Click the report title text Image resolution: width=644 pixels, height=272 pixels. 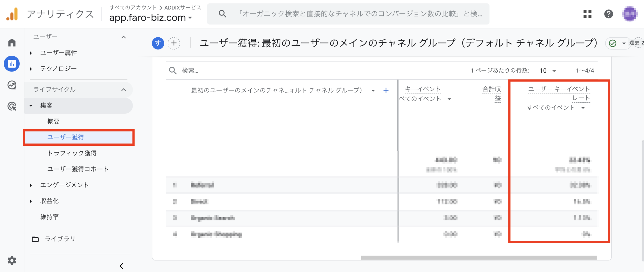point(399,43)
